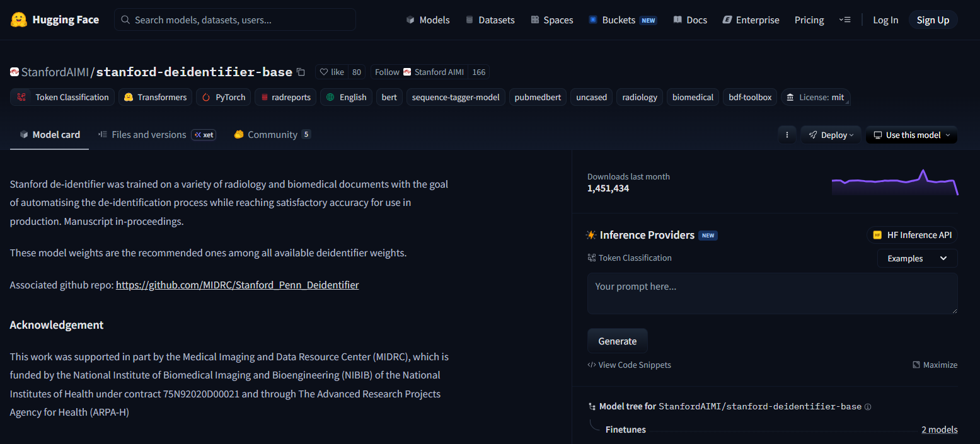Open the Stanford_Penn_Deidentifier GitHub link
This screenshot has width=980, height=444.
237,285
